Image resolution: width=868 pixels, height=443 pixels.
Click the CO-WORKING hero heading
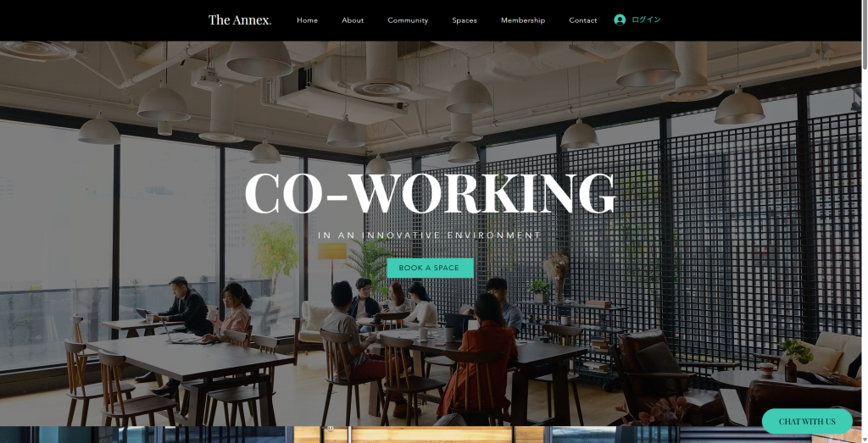[430, 193]
